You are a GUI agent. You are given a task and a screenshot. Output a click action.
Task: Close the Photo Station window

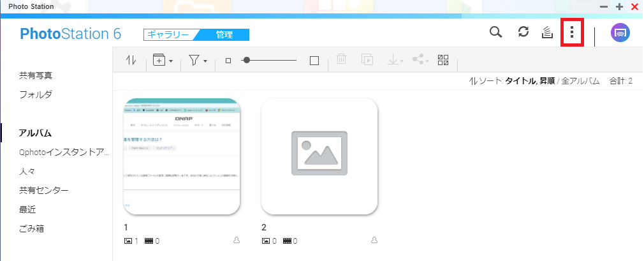coord(634,6)
